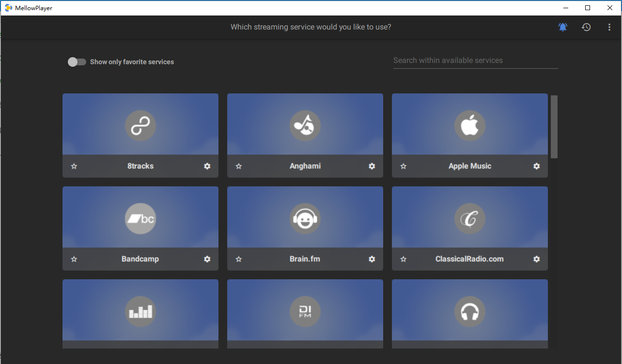622x364 pixels.
Task: Click the services list scrollbar thumb
Action: (554, 127)
